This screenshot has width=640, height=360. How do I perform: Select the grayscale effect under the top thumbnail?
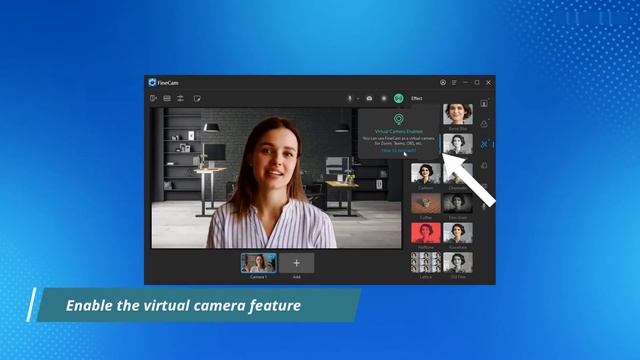tap(458, 144)
